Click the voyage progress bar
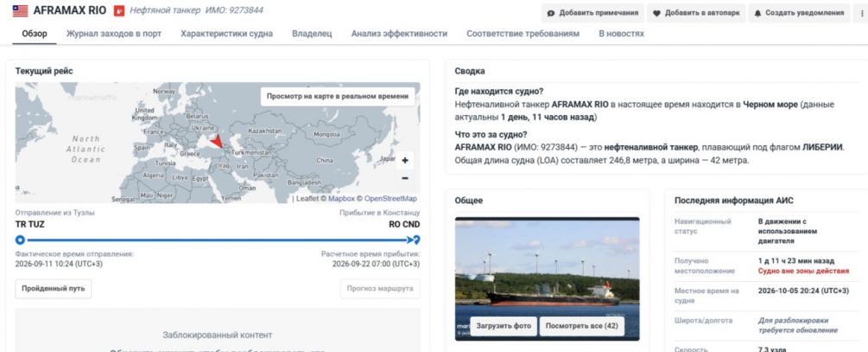This screenshot has width=868, height=352. coord(219,240)
